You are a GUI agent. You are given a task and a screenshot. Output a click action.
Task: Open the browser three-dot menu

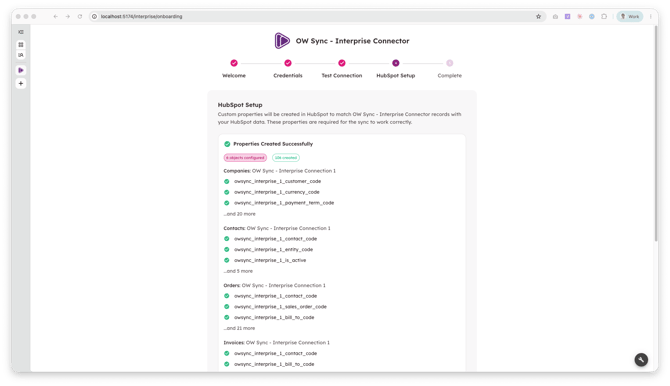coord(650,16)
